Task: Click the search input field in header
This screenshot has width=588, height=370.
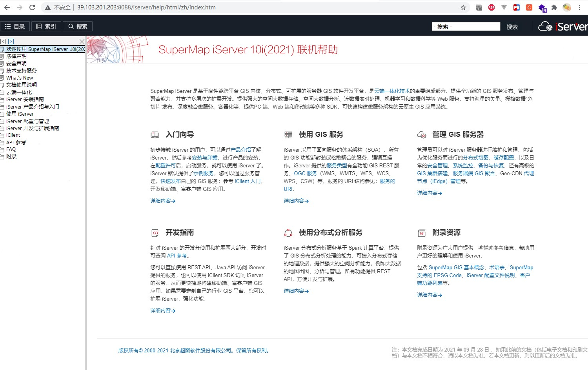Action: [x=466, y=26]
